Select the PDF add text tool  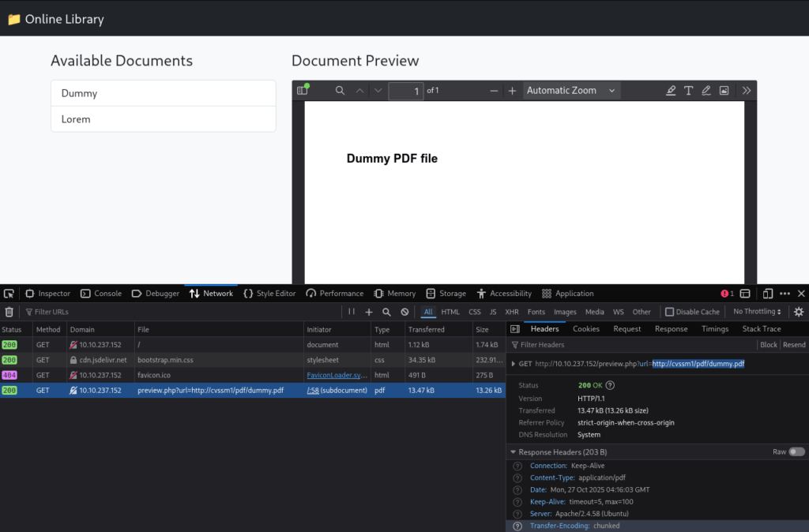[x=689, y=91]
